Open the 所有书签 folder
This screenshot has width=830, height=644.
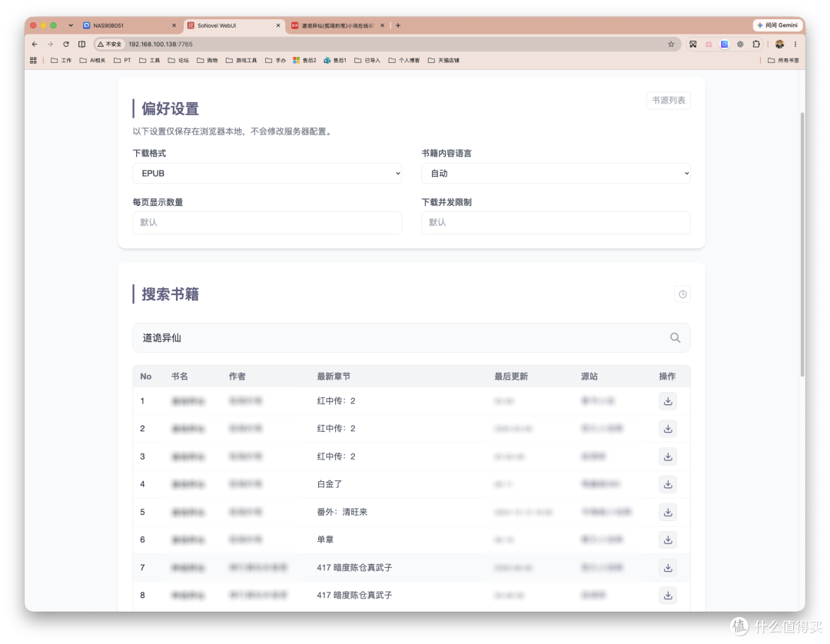(x=783, y=60)
